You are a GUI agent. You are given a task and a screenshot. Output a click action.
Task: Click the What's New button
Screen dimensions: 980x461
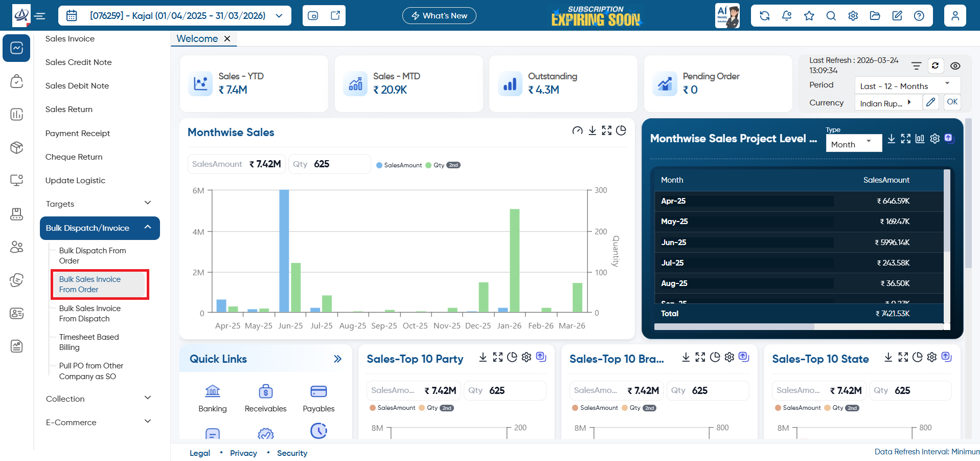tap(439, 16)
